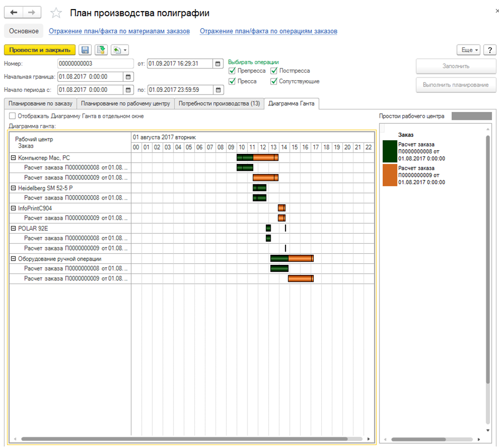
Task: Switch to Планирование по заказу tab
Action: click(40, 104)
